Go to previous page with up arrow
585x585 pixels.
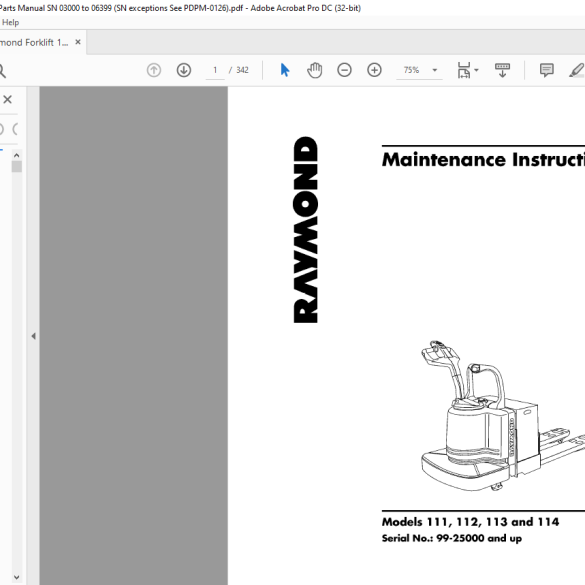coord(154,70)
